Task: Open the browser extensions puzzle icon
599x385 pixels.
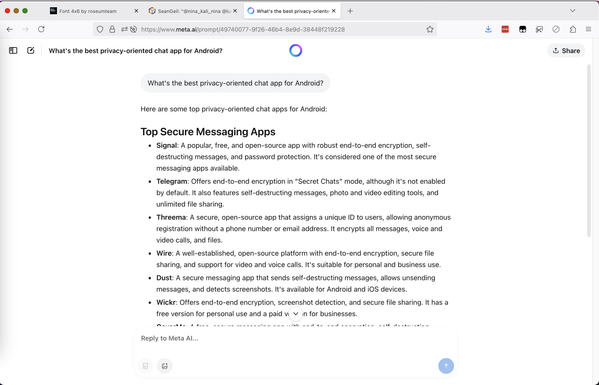Action: click(573, 29)
